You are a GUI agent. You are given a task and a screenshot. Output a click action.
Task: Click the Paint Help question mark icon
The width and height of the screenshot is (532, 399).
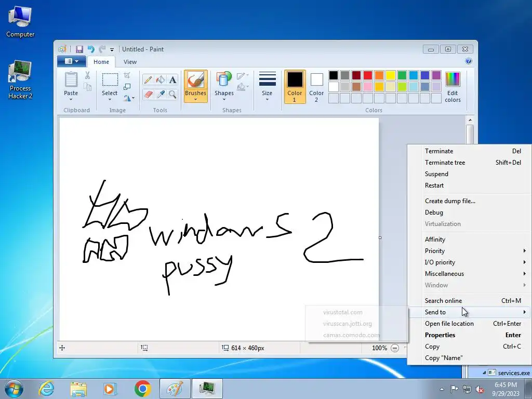(469, 61)
